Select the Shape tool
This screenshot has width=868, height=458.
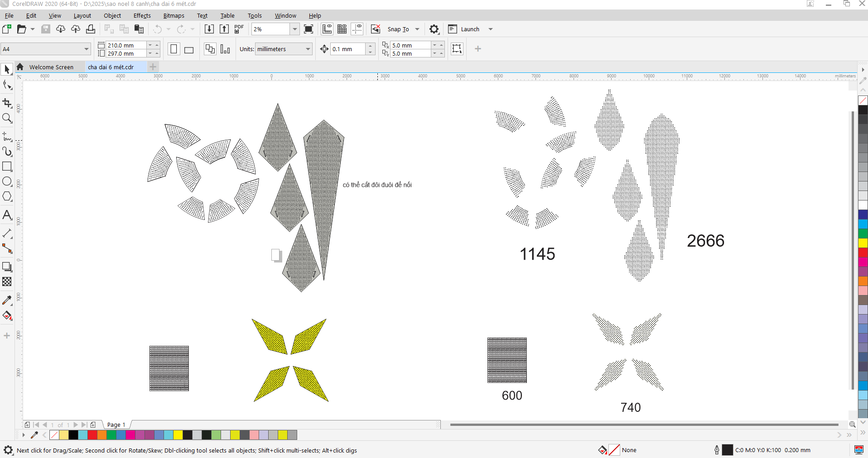pyautogui.click(x=7, y=85)
